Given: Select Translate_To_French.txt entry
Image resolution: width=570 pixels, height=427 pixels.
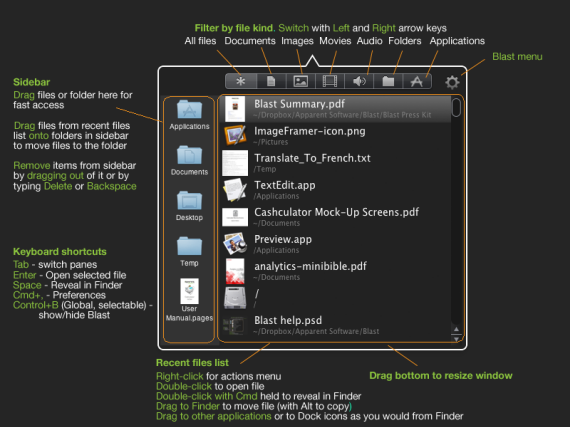Looking at the screenshot, I should click(x=335, y=163).
